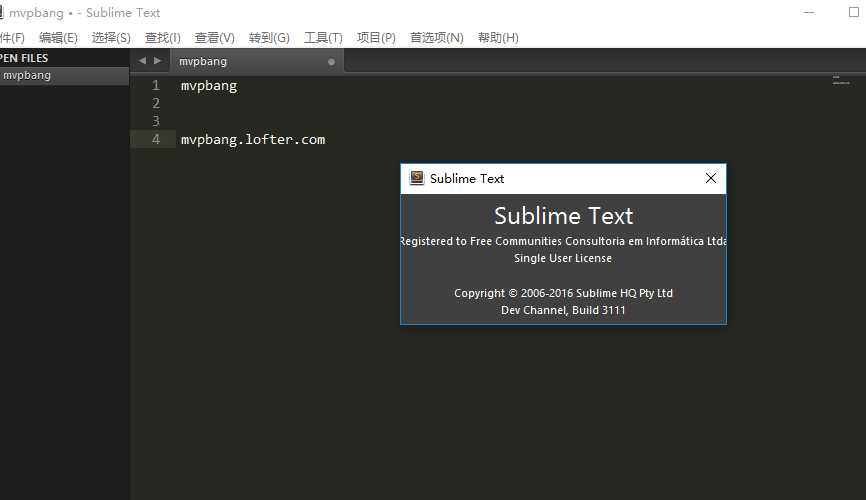Click the minimap preview at top right
The height and width of the screenshot is (500, 866).
point(841,81)
